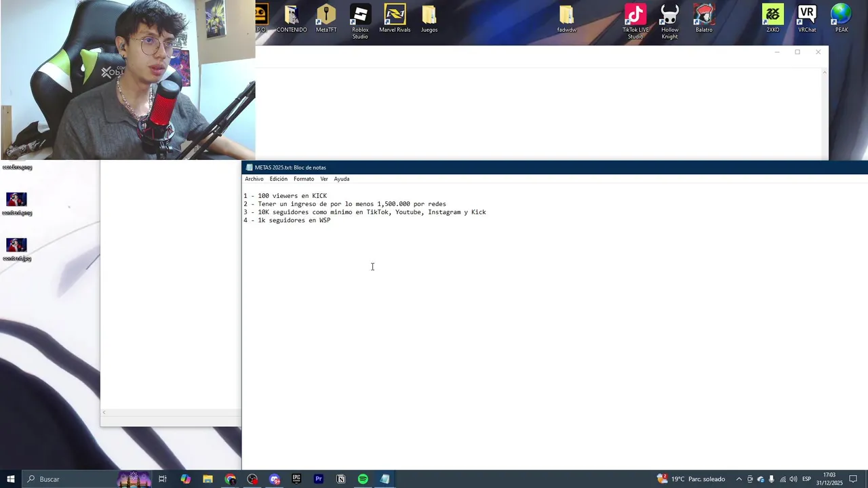Open Google Chrome from the taskbar

230,479
